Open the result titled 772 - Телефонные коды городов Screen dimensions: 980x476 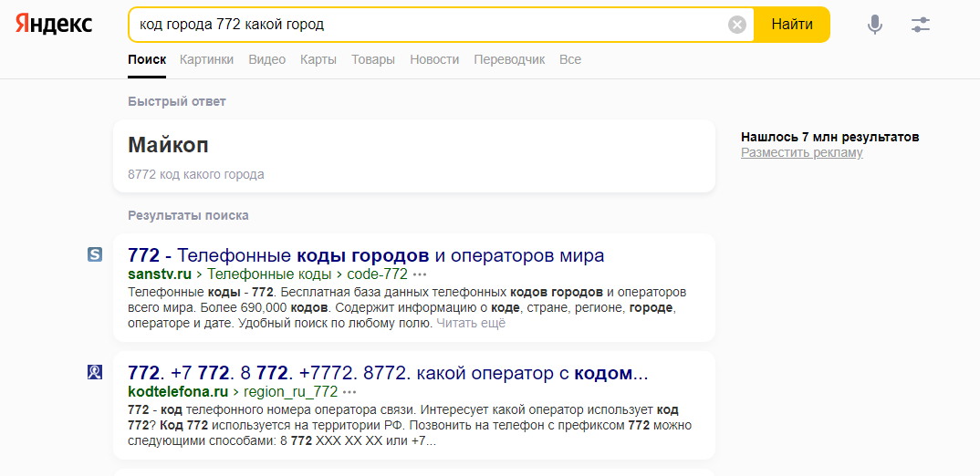(x=366, y=255)
